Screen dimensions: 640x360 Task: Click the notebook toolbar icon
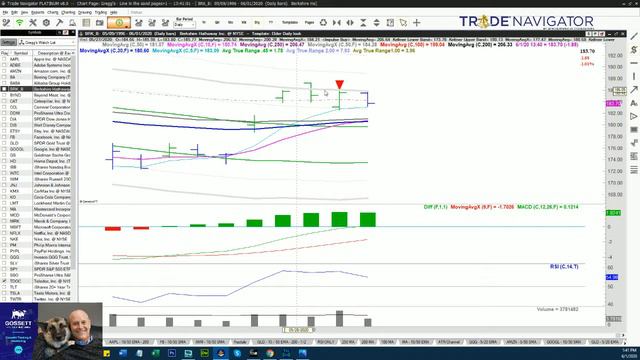(86, 23)
